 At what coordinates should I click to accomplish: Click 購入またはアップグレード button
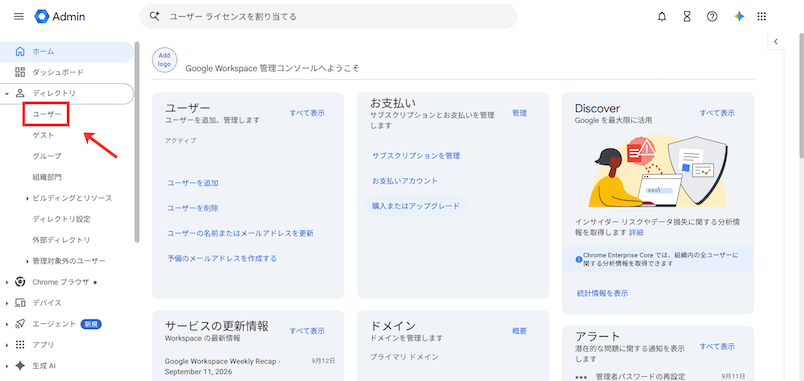(416, 206)
